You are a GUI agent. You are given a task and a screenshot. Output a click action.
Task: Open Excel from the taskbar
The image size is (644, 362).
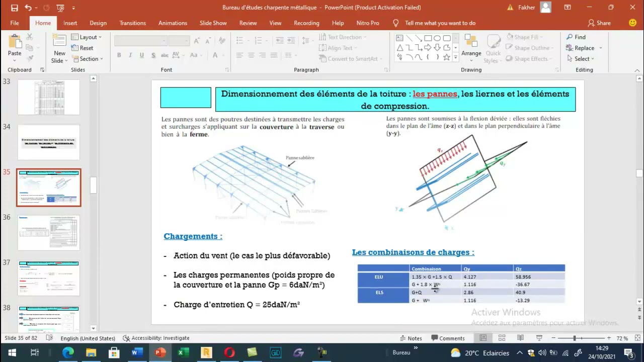pyautogui.click(x=183, y=352)
